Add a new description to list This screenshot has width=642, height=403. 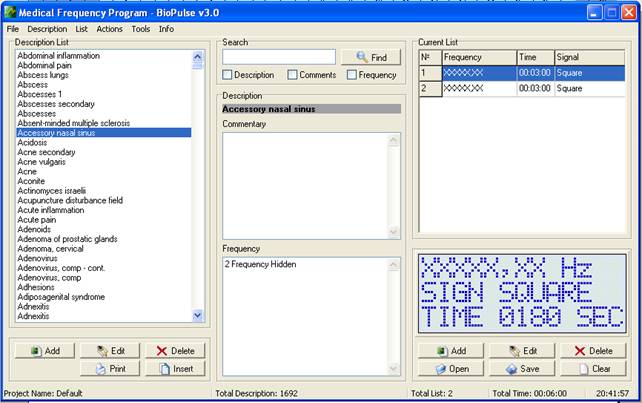coord(45,351)
